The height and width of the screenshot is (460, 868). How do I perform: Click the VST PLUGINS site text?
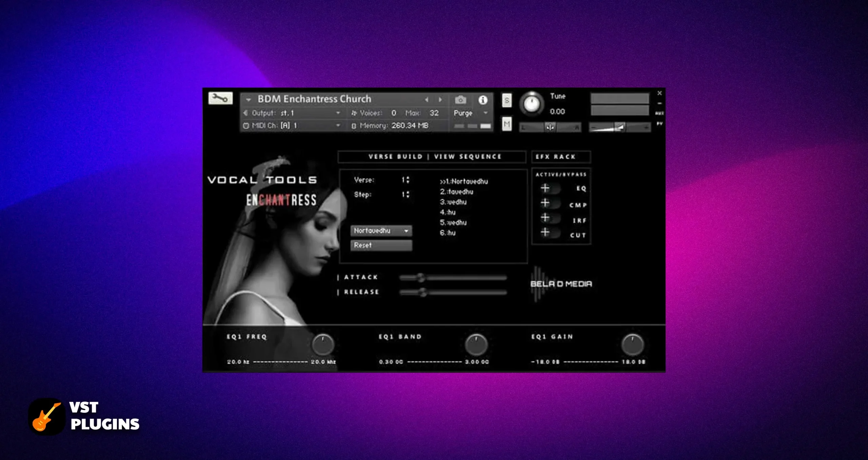[105, 416]
